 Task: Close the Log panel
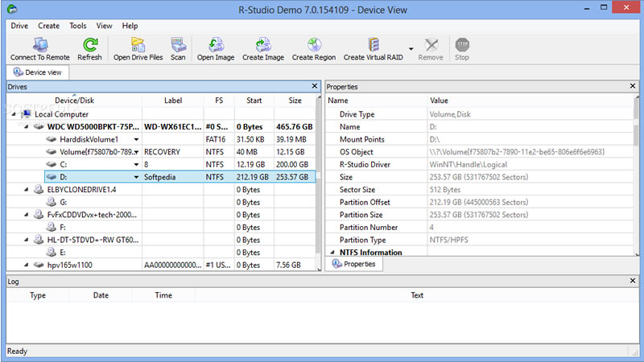pyautogui.click(x=633, y=281)
